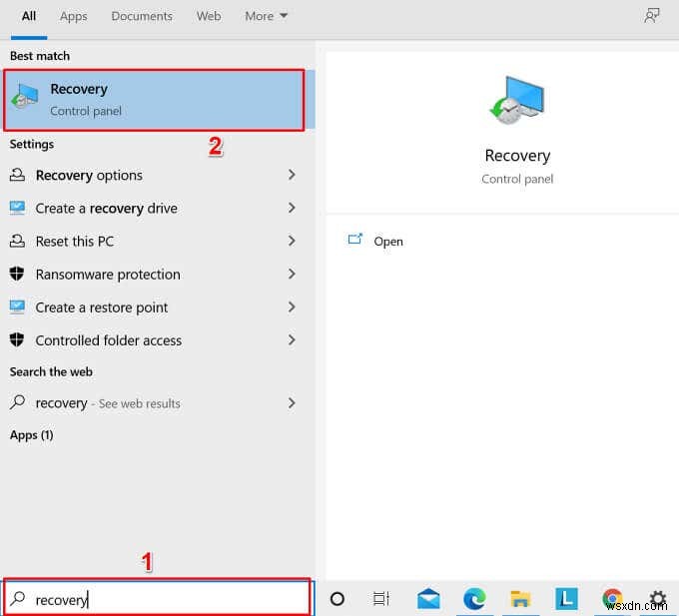Viewport: 679px width, 616px height.
Task: Open File Explorer from taskbar
Action: (520, 599)
